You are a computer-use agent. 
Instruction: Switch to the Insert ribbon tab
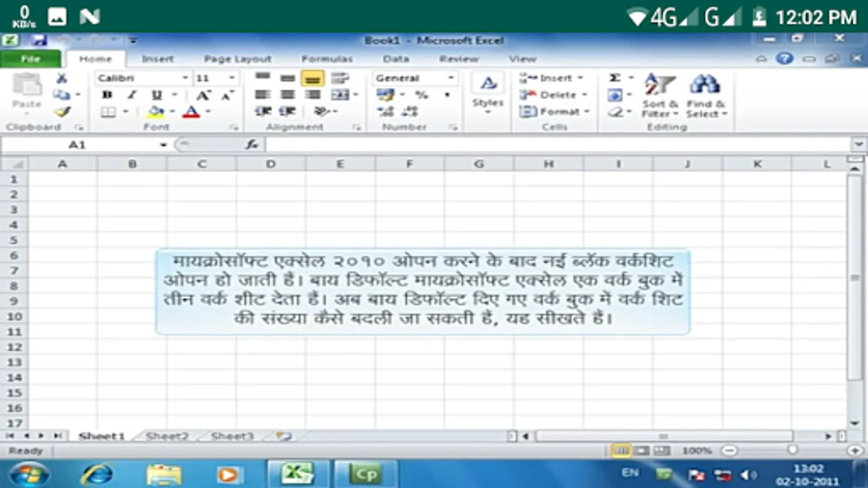[158, 59]
